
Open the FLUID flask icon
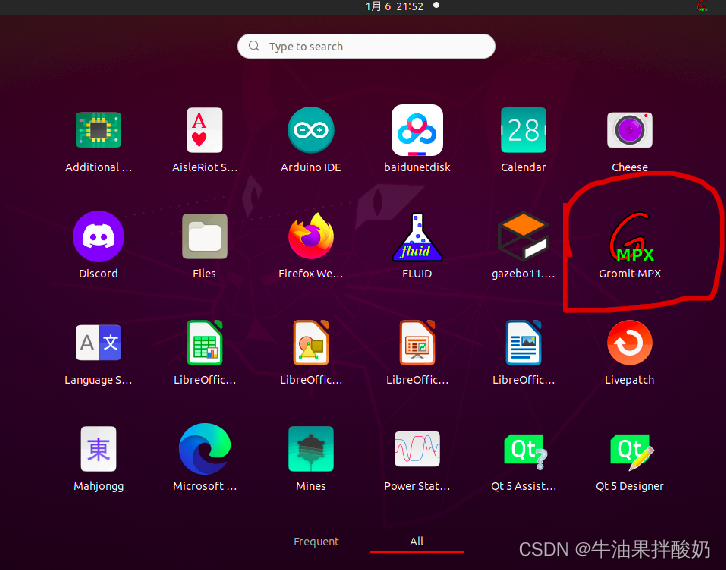(x=417, y=237)
